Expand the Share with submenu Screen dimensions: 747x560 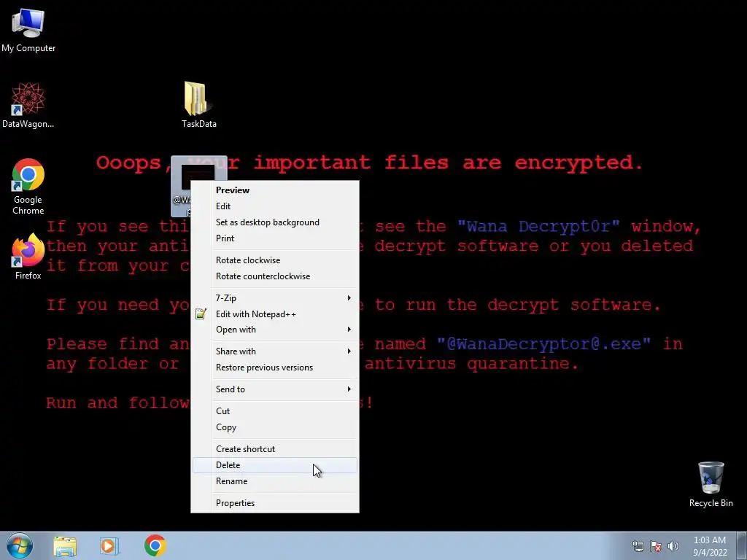click(275, 351)
